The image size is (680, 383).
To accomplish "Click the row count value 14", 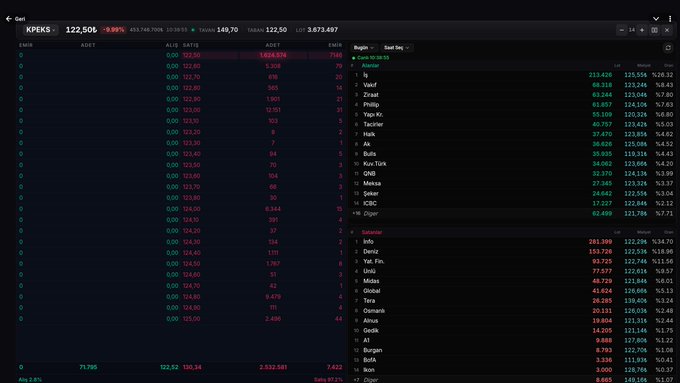I will [x=632, y=30].
